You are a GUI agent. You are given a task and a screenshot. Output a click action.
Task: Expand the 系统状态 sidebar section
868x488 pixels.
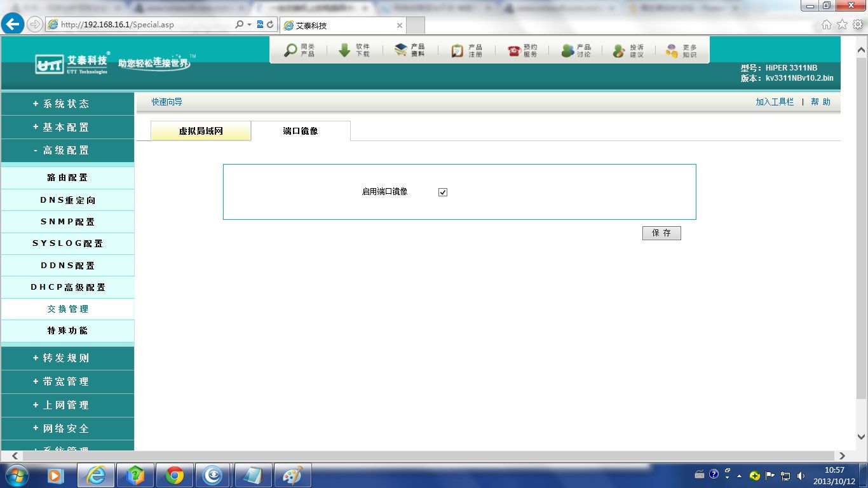click(x=67, y=104)
